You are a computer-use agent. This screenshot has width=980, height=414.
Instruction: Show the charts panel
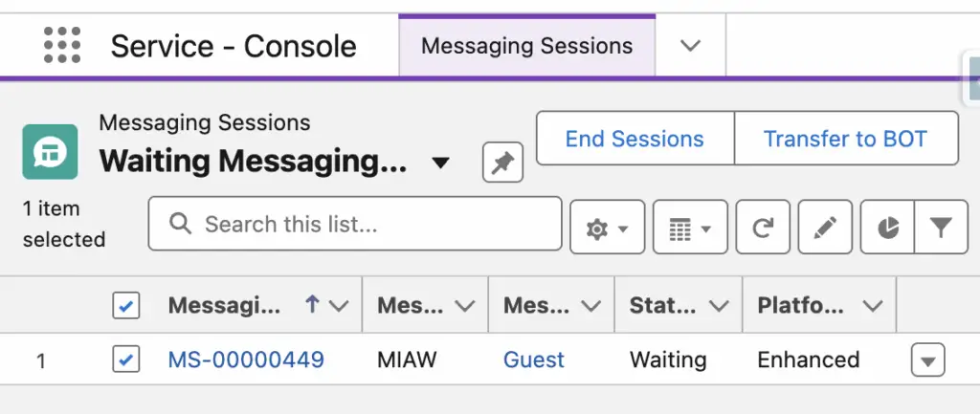887,227
